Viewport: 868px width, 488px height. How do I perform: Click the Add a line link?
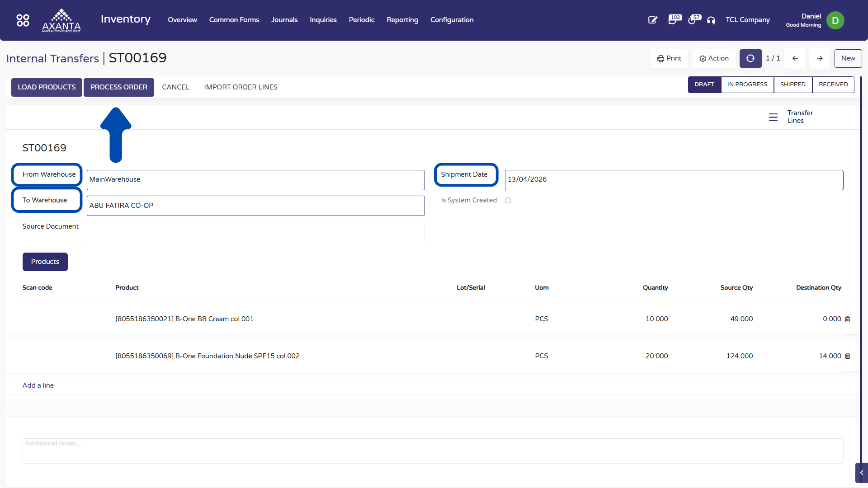click(x=38, y=385)
